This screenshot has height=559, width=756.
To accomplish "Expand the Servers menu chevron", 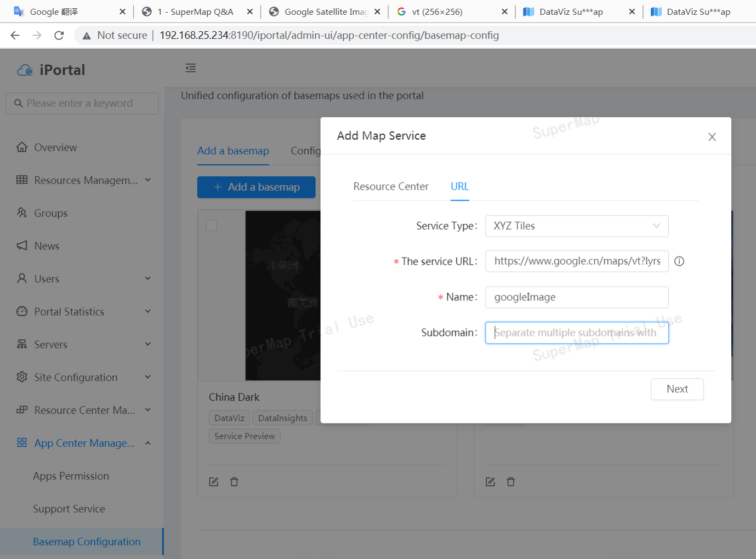I will [148, 344].
